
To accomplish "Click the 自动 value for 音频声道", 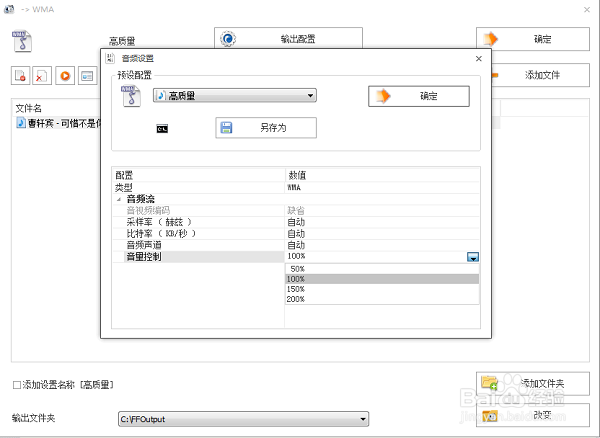I will pos(382,245).
